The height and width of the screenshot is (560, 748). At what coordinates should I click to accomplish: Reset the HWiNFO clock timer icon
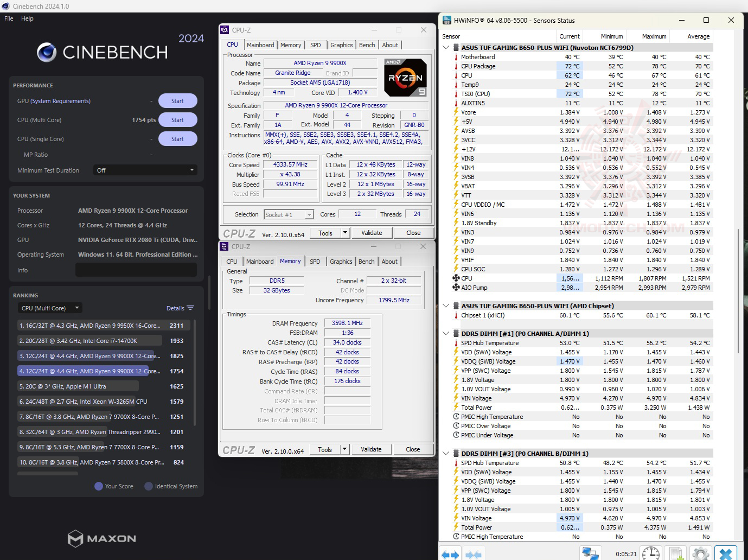pos(651,553)
